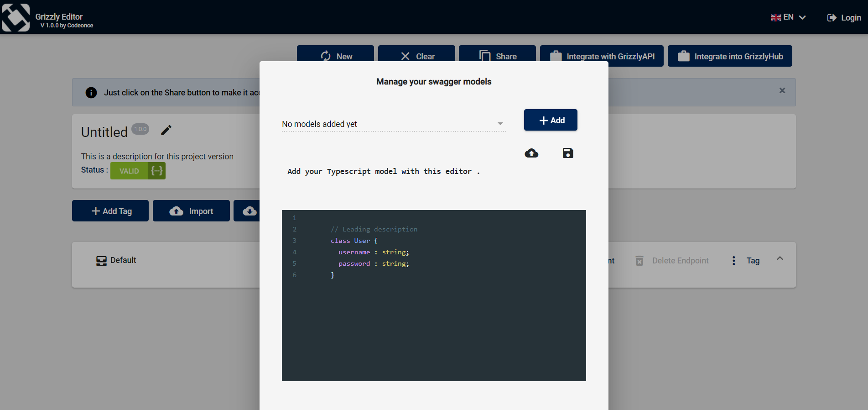The height and width of the screenshot is (410, 868).
Task: Click Integrate with GrizzlyAPI button
Action: 602,56
